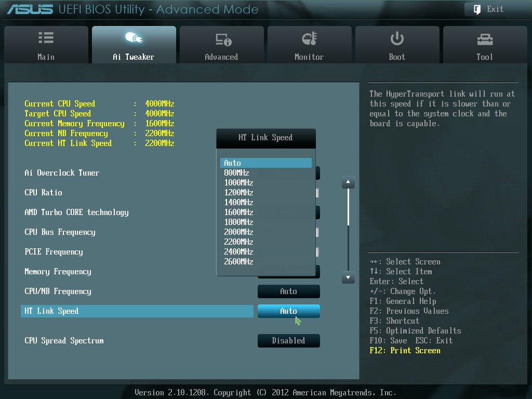The width and height of the screenshot is (532, 399).
Task: Click the F2: Previous Values hint
Action: (409, 311)
